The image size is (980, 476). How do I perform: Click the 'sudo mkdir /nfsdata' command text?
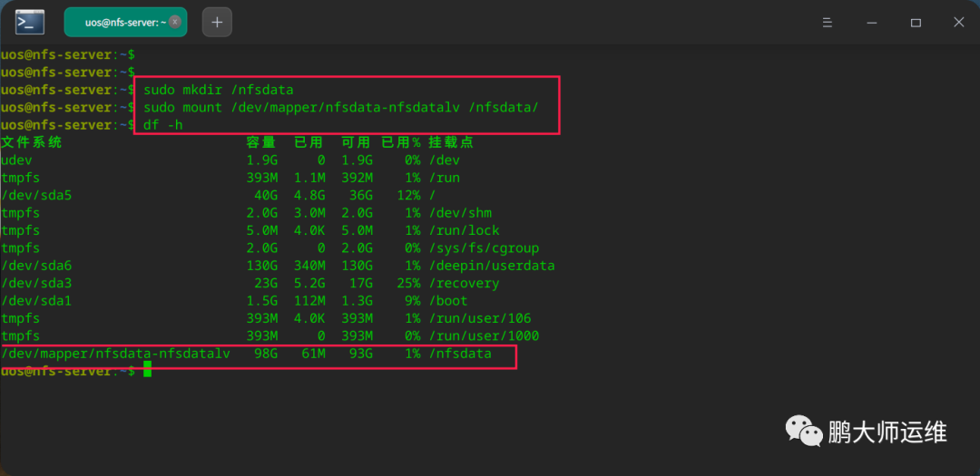(x=218, y=90)
